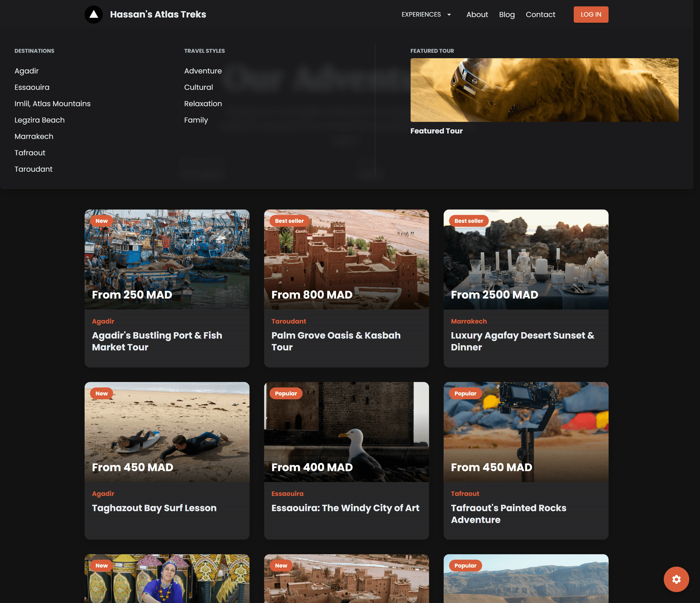Image resolution: width=700 pixels, height=603 pixels.
Task: Click the From 400 MAD price
Action: [312, 467]
